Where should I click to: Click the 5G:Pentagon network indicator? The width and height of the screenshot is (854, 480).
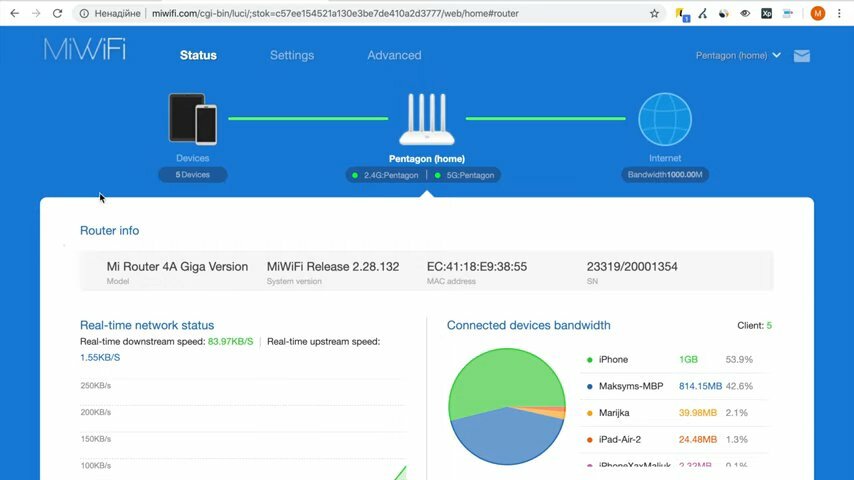(x=465, y=175)
